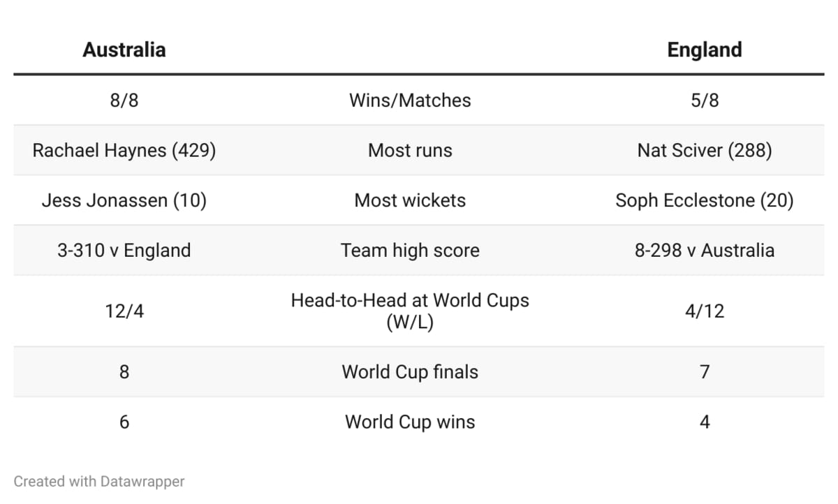838x504 pixels.
Task: Click the 8-298 v Australia cell
Action: pos(705,251)
